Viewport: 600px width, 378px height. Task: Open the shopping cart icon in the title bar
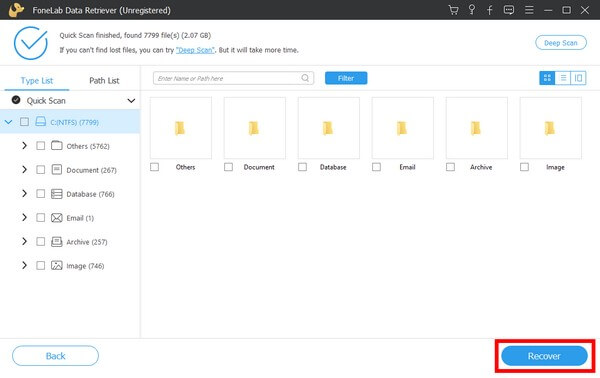click(x=453, y=10)
